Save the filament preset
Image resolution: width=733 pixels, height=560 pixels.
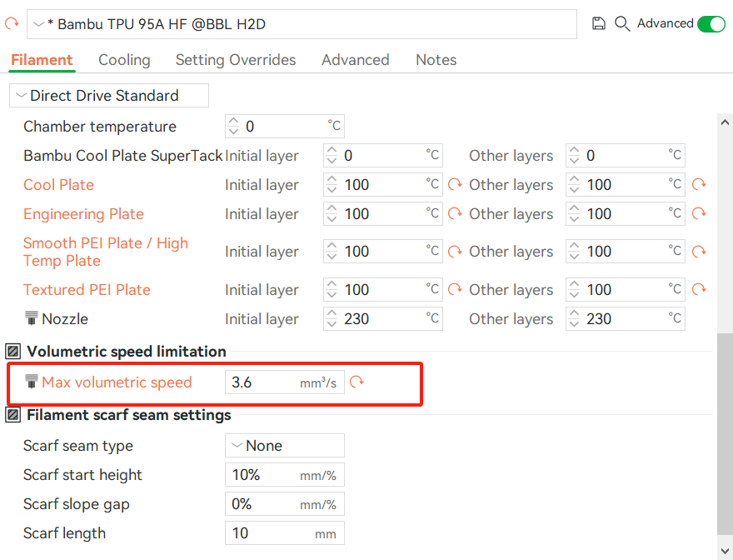[x=598, y=23]
